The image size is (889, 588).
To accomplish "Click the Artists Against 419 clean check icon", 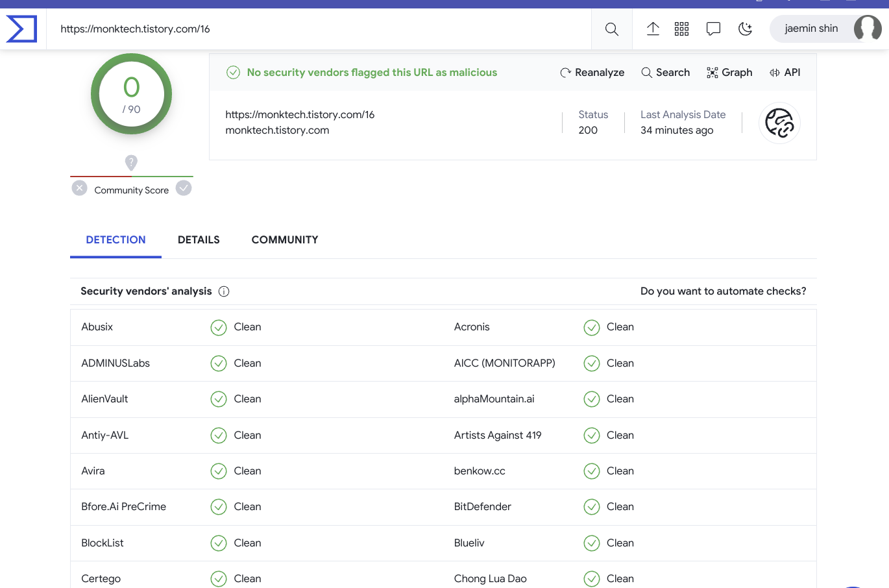I will tap(591, 435).
